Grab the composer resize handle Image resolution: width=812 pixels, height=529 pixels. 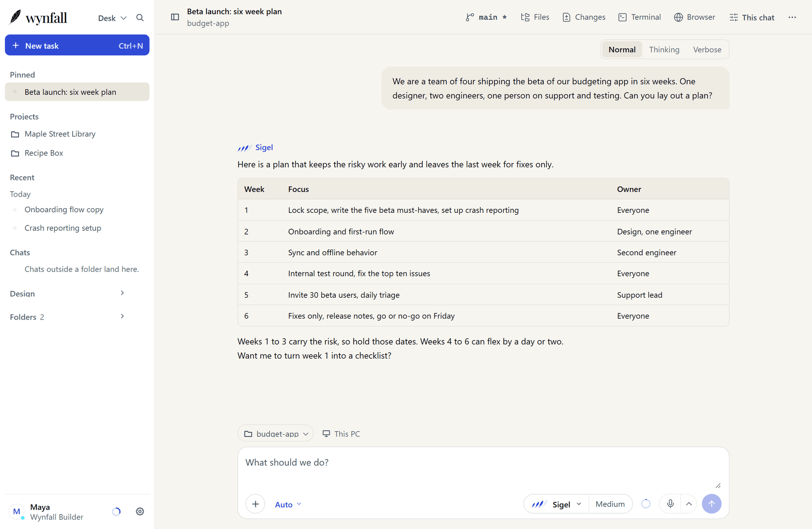pos(718,485)
